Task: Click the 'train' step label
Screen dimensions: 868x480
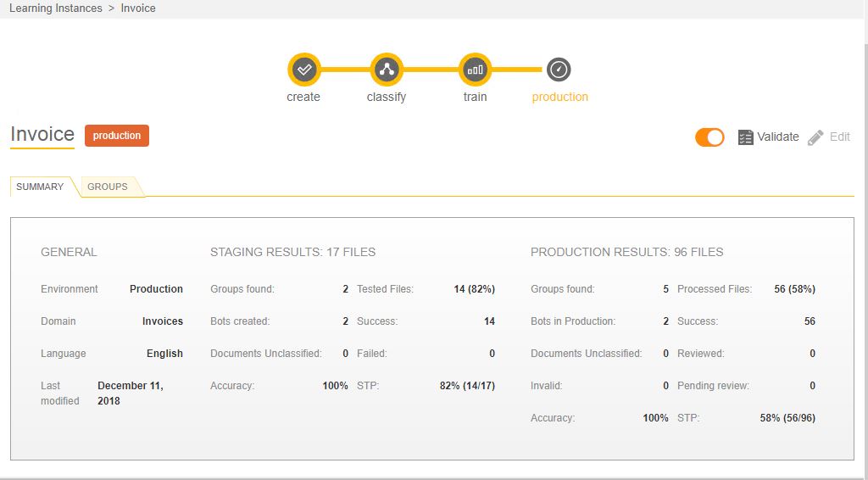Action: (x=475, y=97)
